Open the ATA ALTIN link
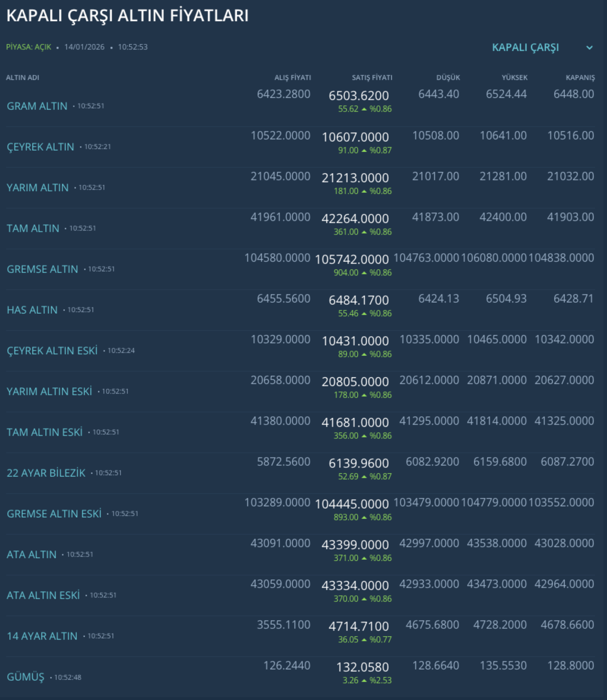Screen dimensions: 607x700 pyautogui.click(x=32, y=554)
